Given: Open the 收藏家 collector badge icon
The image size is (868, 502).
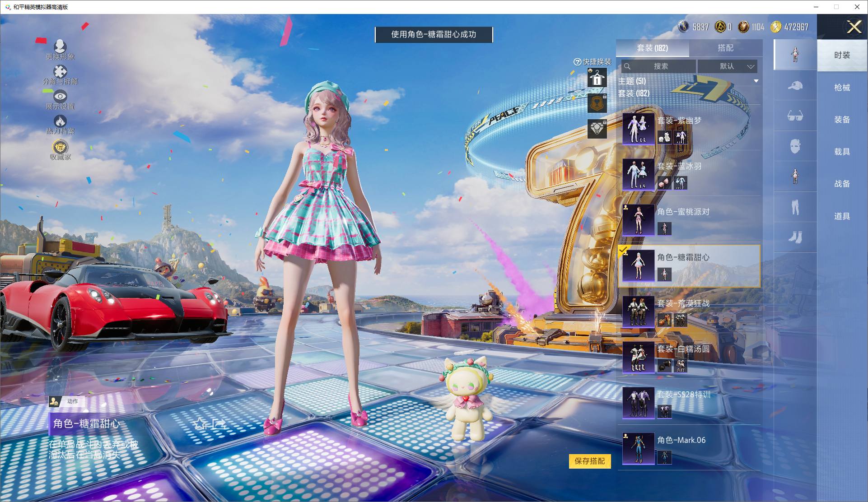Looking at the screenshot, I should pyautogui.click(x=60, y=148).
